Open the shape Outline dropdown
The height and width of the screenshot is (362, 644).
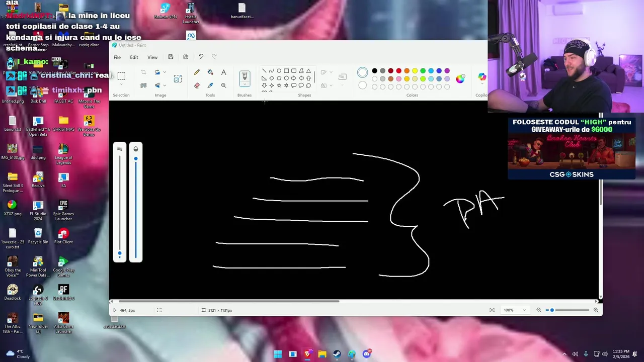pyautogui.click(x=331, y=72)
